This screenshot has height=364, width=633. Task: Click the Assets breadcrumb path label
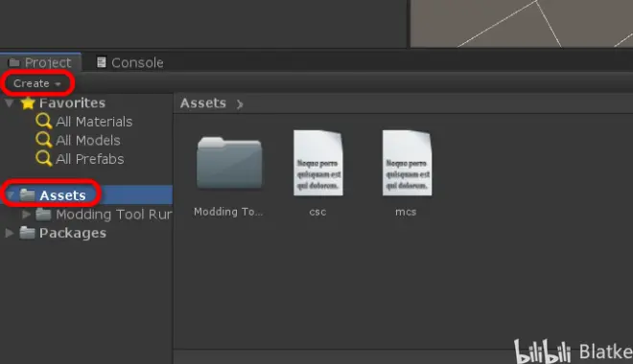tap(203, 103)
